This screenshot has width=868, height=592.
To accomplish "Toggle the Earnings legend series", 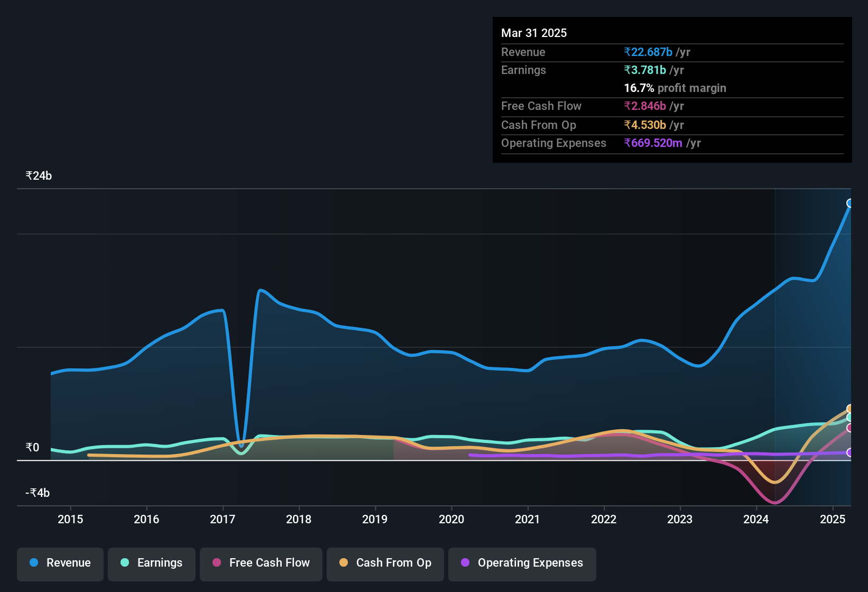I will pos(152,563).
